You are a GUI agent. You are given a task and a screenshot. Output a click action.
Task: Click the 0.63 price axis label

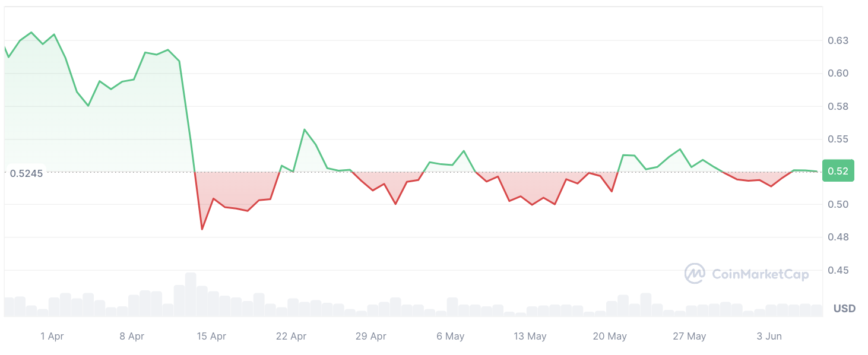pyautogui.click(x=838, y=41)
